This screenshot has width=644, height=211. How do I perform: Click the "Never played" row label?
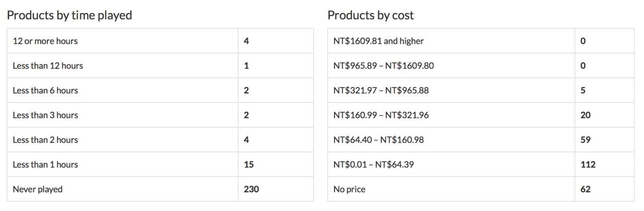point(38,189)
